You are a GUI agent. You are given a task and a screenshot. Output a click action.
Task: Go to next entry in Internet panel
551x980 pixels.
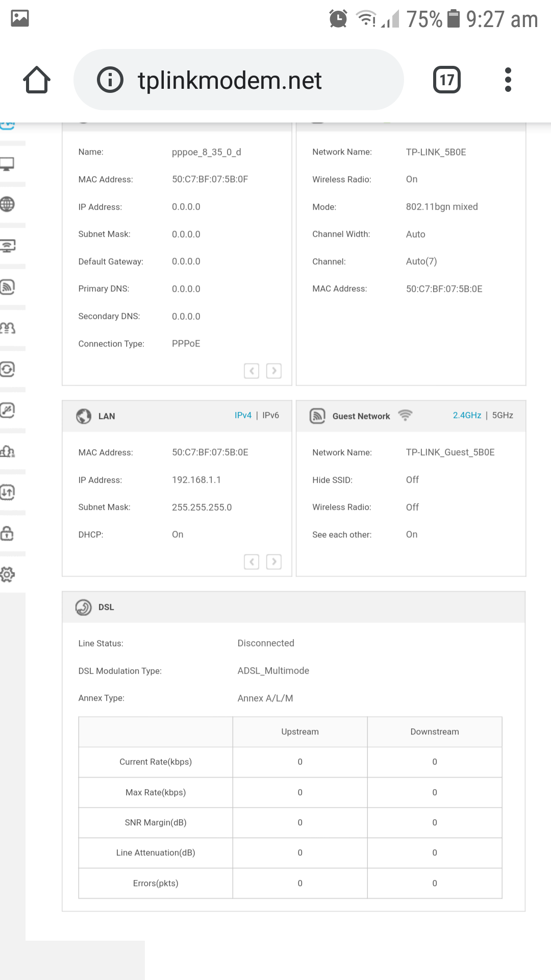tap(274, 371)
